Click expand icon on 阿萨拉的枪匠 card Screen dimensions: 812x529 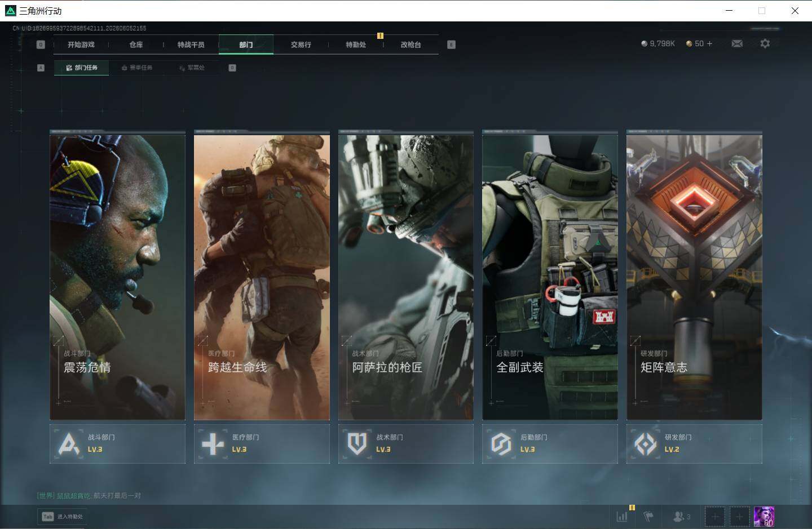pos(347,341)
